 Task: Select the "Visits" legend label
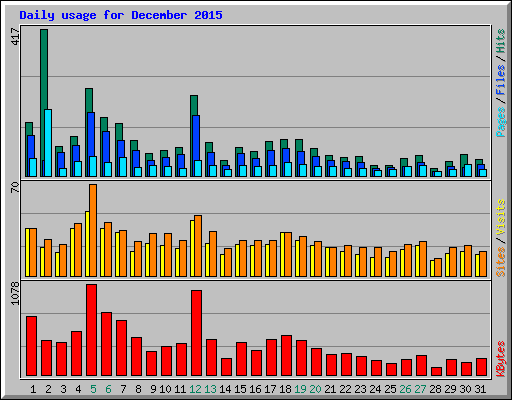(x=501, y=217)
